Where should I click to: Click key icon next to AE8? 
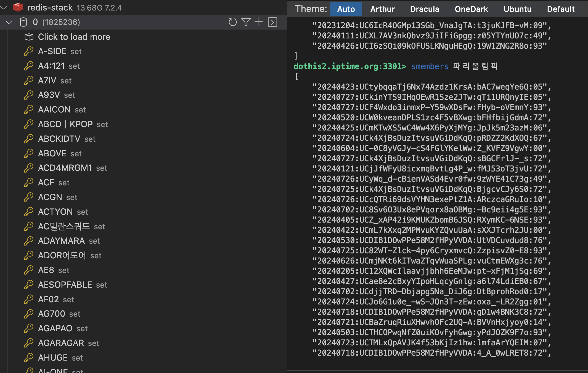(x=29, y=270)
